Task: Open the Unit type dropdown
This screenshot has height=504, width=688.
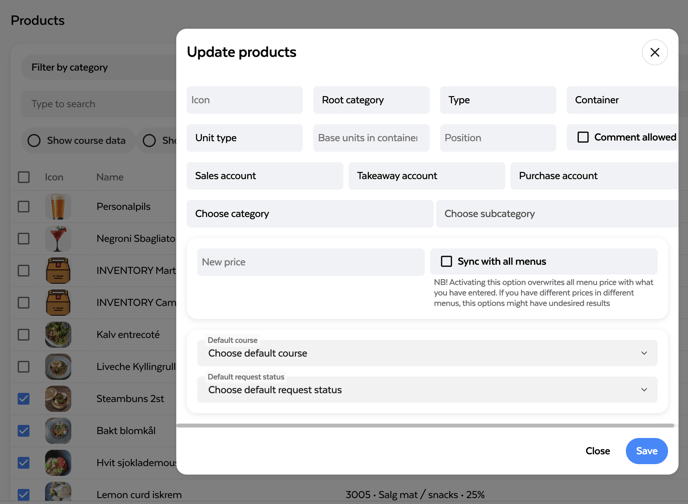Action: coord(244,138)
